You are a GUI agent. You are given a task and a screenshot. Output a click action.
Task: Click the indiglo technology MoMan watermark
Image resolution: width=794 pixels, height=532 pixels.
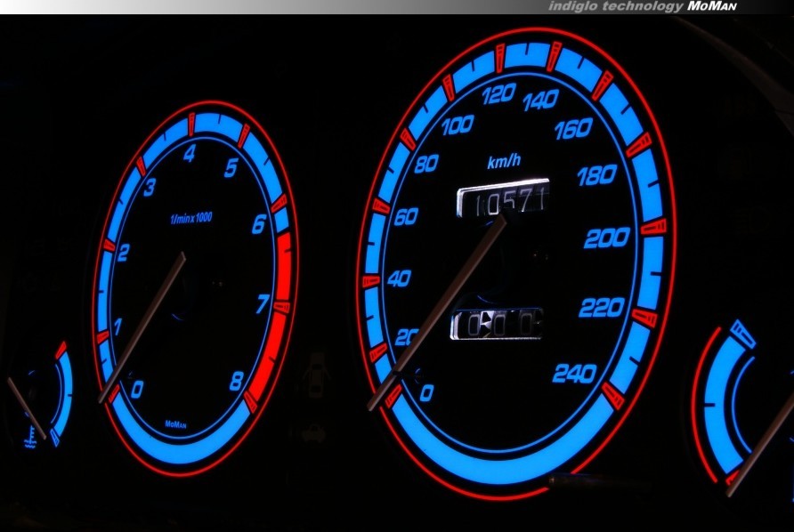coord(643,6)
